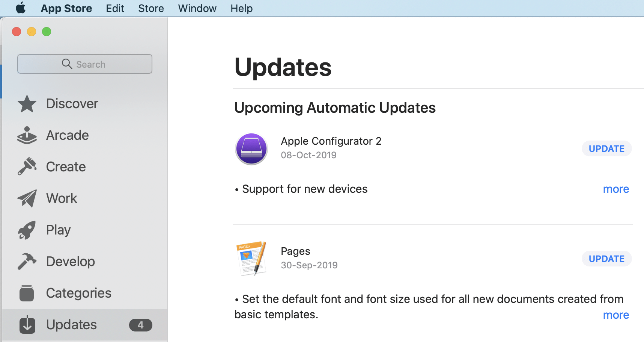Open the Help menu
The image size is (644, 342).
[241, 8]
